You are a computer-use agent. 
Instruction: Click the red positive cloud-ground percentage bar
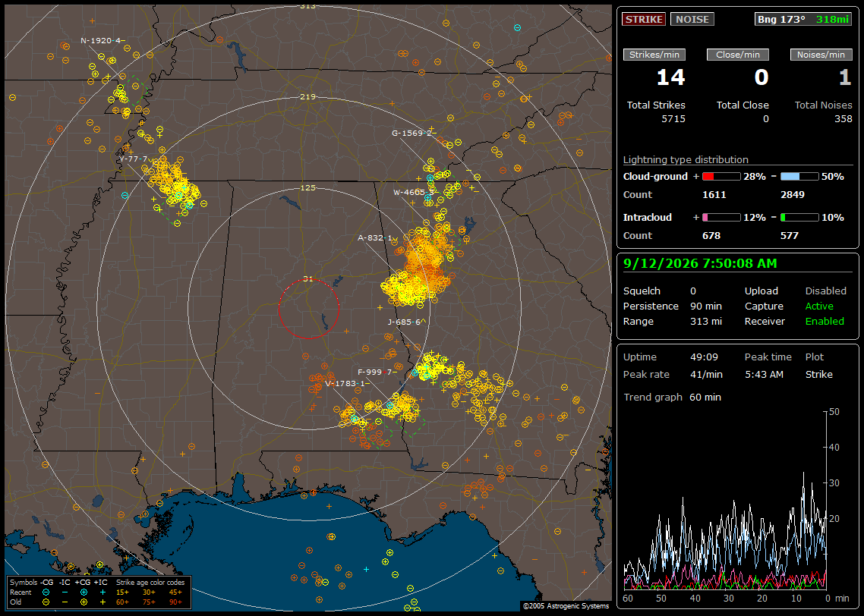click(x=721, y=177)
